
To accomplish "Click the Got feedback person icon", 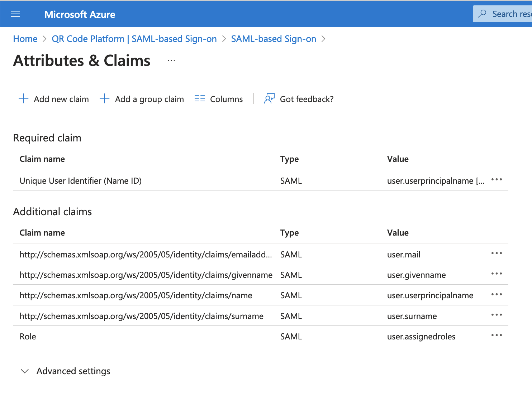I will click(x=269, y=98).
